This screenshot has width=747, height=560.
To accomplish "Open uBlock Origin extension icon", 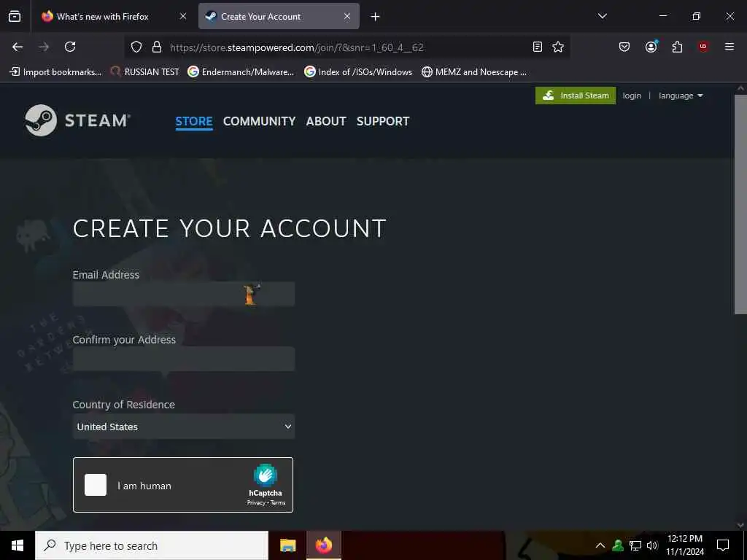I will click(703, 47).
